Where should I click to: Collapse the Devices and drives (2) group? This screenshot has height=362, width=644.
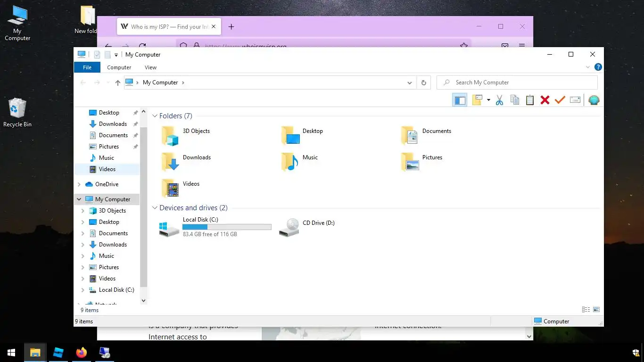155,208
